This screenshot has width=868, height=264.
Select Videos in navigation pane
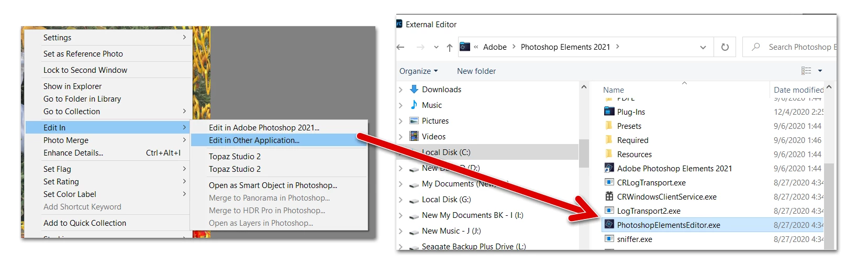coord(433,137)
